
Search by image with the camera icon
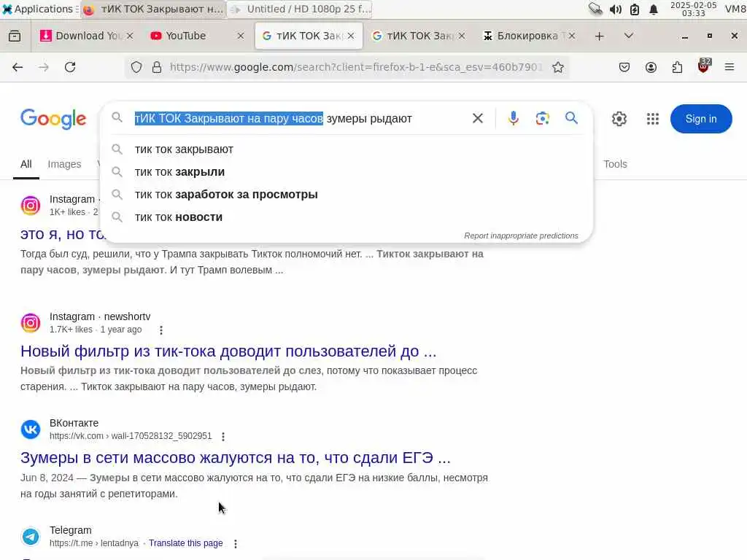(542, 118)
